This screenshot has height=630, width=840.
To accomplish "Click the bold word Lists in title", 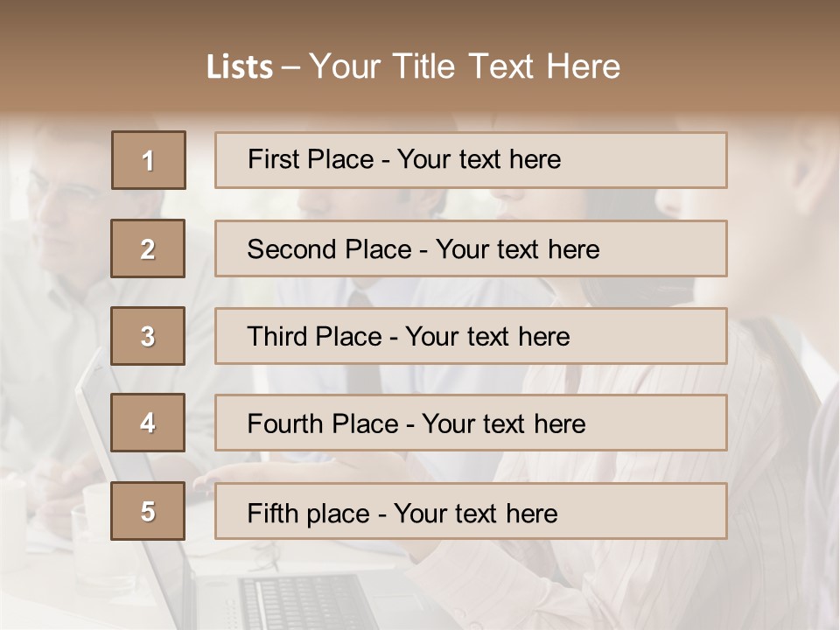I will point(240,67).
